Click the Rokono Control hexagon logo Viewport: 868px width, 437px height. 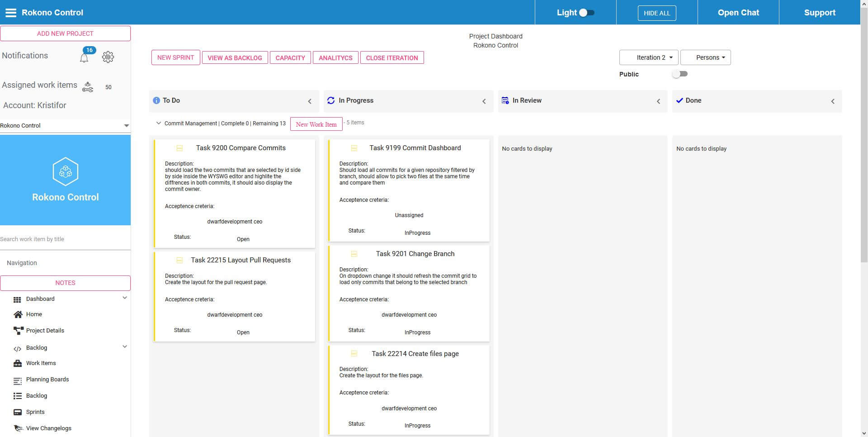point(66,171)
